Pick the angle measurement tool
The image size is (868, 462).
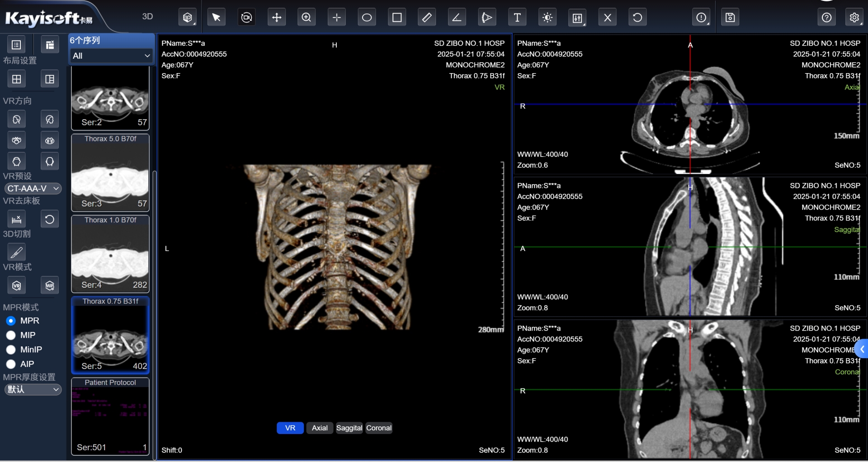pos(457,18)
